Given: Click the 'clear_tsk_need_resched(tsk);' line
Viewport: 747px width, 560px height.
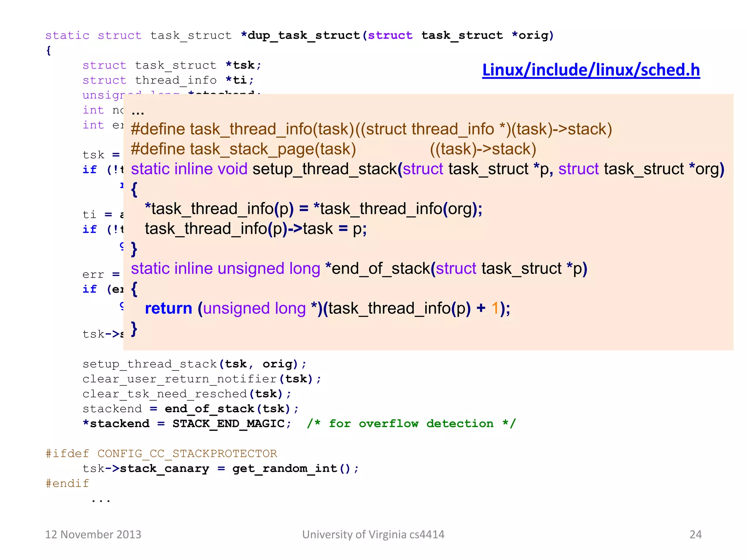Looking at the screenshot, I should 187,394.
